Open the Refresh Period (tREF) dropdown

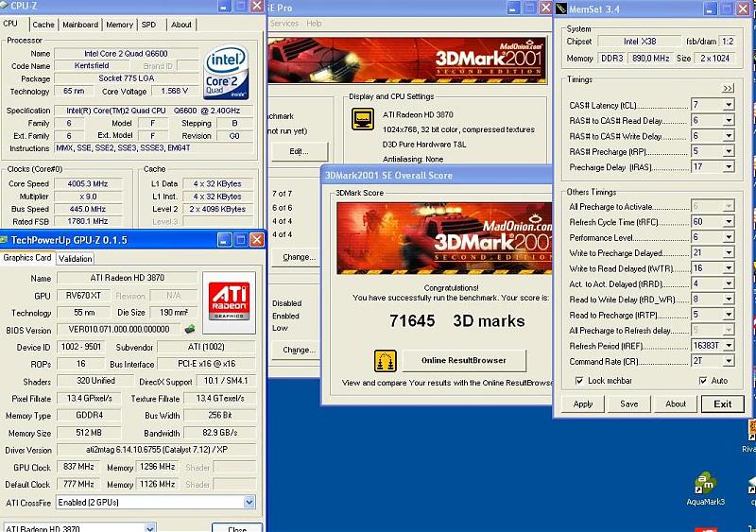[729, 345]
